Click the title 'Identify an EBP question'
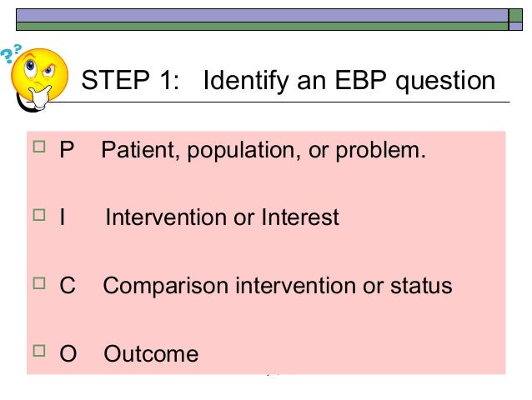This screenshot has height=400, width=532. [349, 82]
